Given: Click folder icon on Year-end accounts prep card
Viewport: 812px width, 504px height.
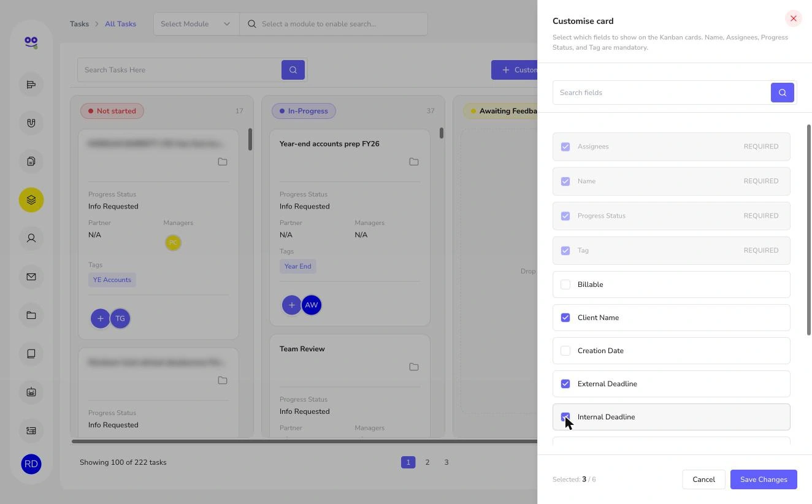Looking at the screenshot, I should click(x=414, y=162).
